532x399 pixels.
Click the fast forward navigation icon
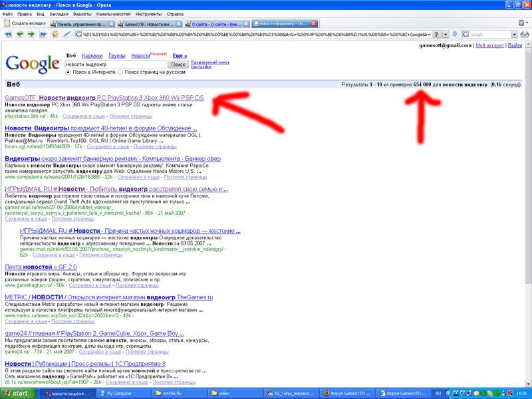click(x=43, y=35)
